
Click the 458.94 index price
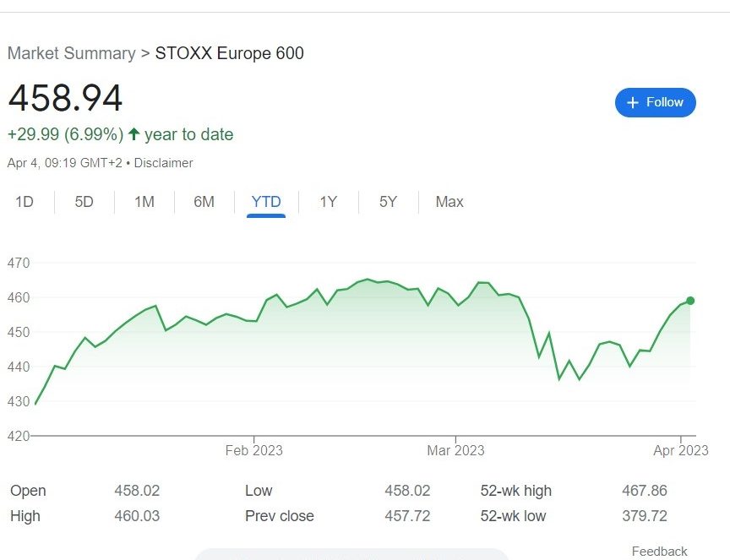65,98
